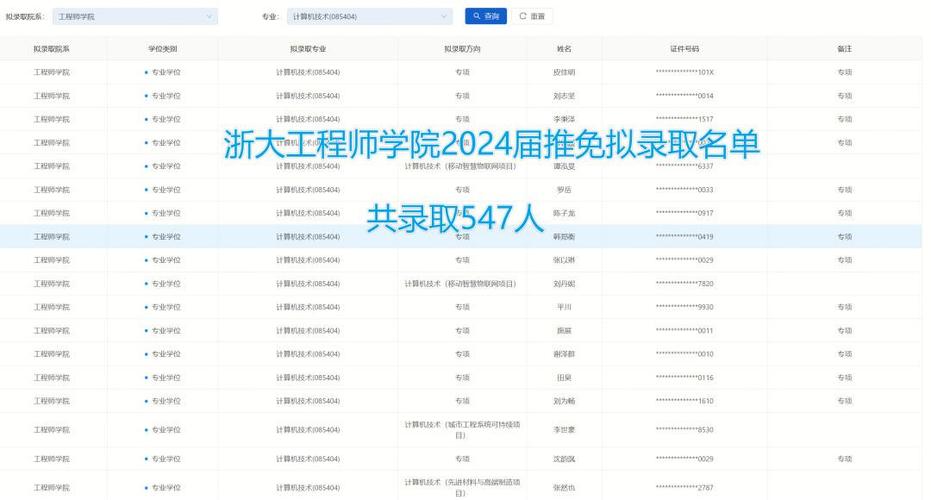Select the ID cell ending in 0917
Image resolution: width=931 pixels, height=500 pixels.
click(x=685, y=213)
